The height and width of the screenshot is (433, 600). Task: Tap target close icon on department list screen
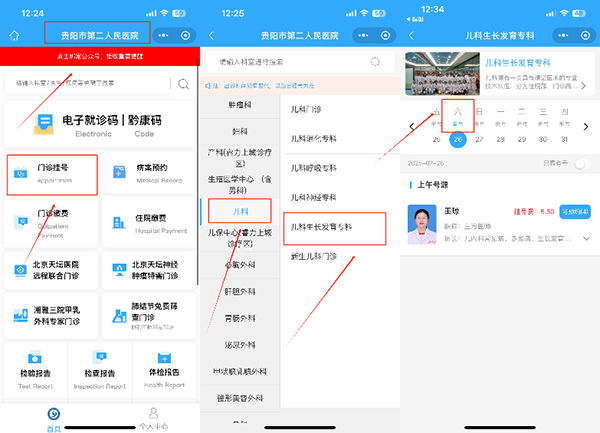click(385, 36)
